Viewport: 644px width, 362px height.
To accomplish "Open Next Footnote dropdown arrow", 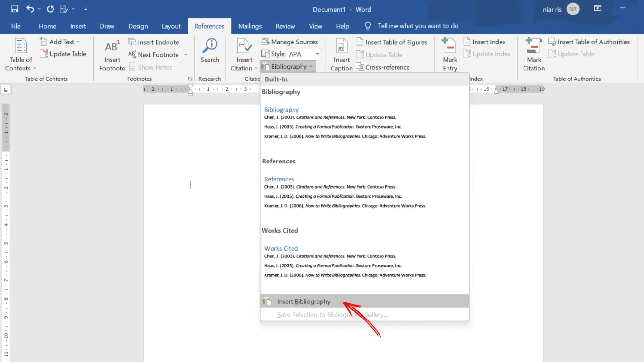I will pyautogui.click(x=186, y=55).
